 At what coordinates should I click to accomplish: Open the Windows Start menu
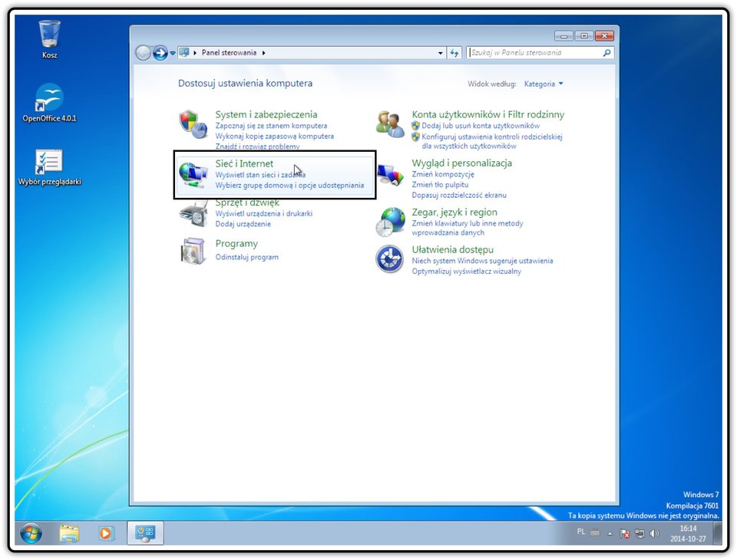(x=31, y=533)
